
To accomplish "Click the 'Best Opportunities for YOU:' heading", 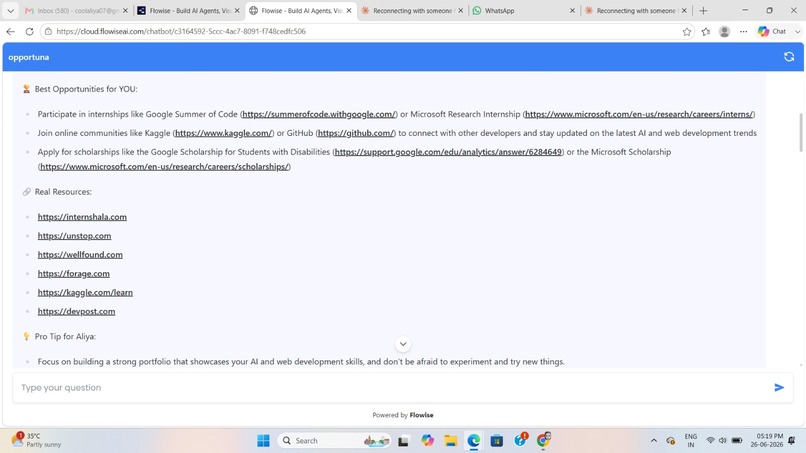I will [x=86, y=89].
